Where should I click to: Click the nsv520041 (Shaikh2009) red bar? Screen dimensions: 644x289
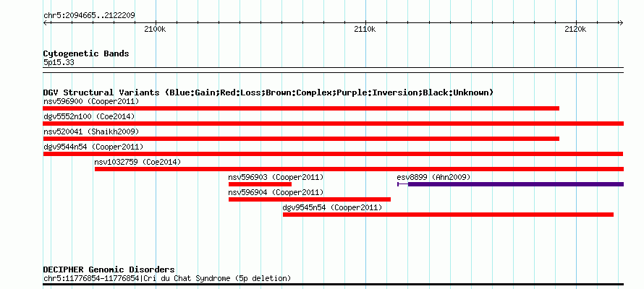tap(301, 139)
